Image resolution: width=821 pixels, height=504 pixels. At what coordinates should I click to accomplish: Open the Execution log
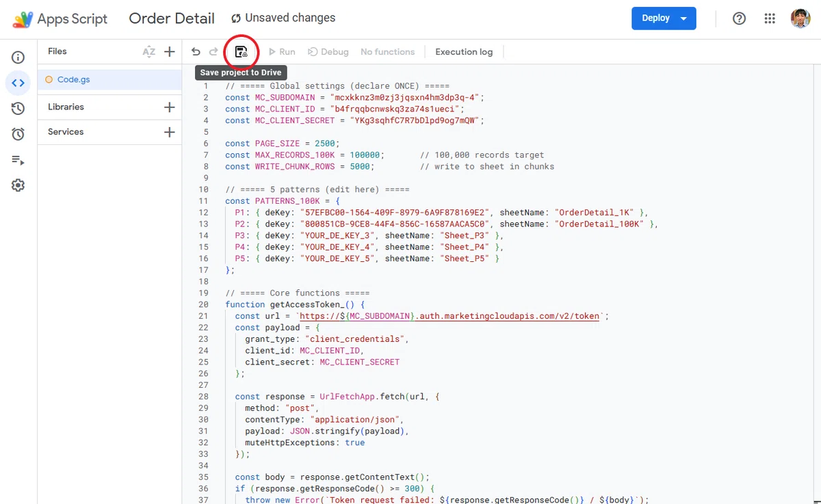[x=464, y=52]
